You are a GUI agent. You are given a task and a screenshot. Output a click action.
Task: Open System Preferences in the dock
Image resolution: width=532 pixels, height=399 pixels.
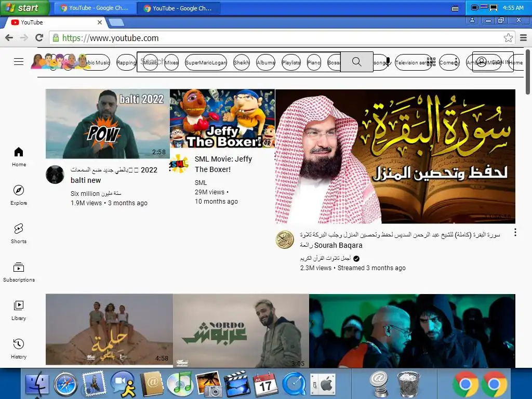[323, 385]
